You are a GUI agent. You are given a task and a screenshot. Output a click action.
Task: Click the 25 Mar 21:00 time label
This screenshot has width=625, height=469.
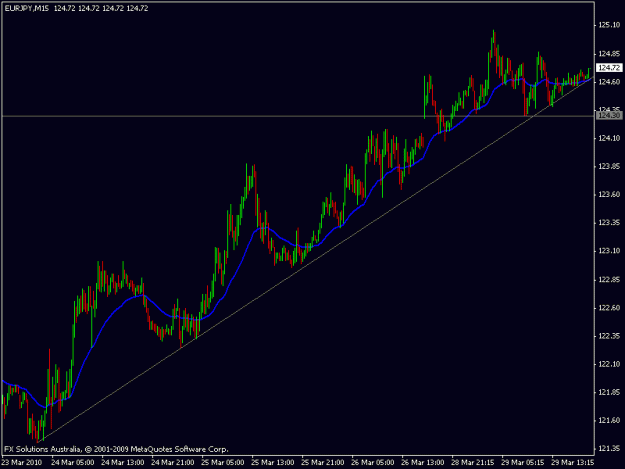(322, 463)
